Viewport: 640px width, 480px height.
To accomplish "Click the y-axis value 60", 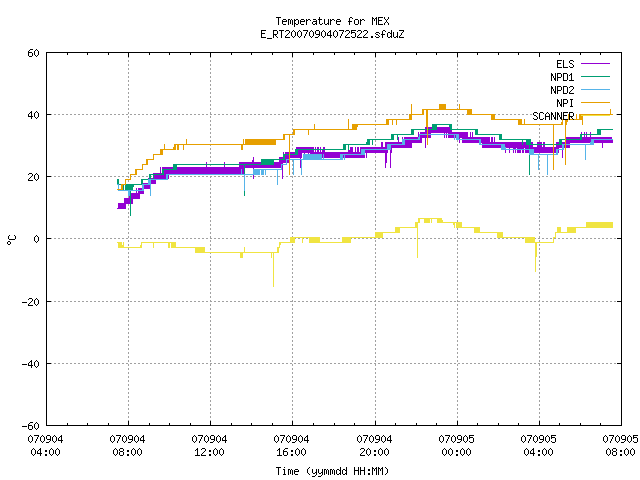I will click(33, 53).
